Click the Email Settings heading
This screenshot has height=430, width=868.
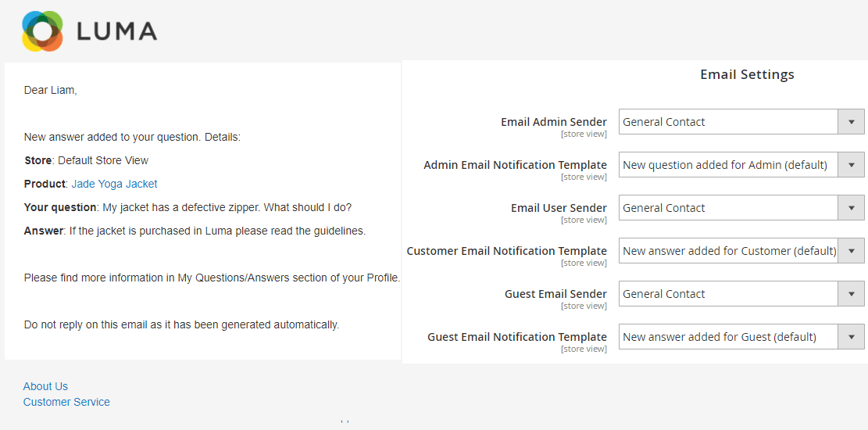pyautogui.click(x=748, y=74)
